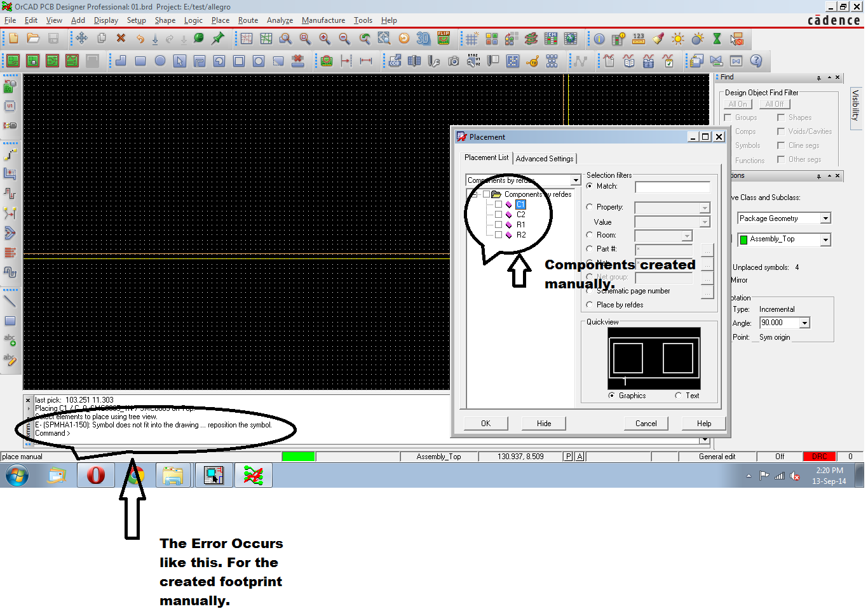Click the All On filter button

tap(737, 104)
